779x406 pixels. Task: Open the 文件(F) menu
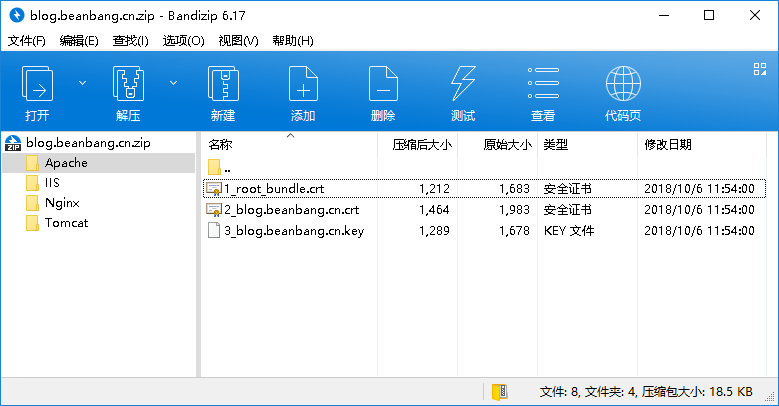(x=27, y=41)
